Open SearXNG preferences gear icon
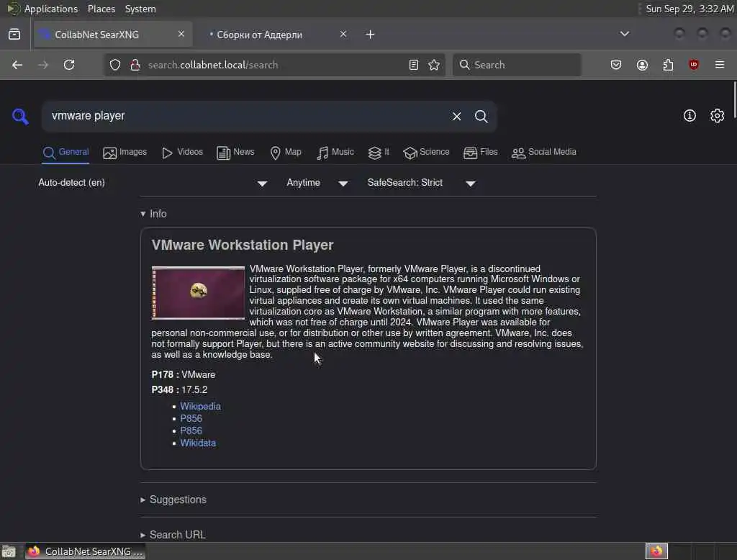This screenshot has width=737, height=560. pos(717,116)
